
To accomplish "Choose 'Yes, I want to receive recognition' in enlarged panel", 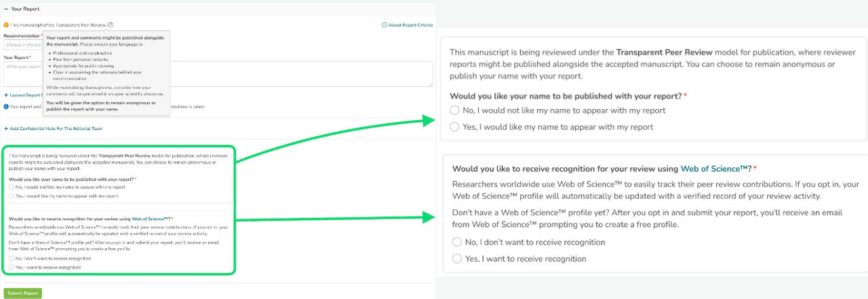I will 457,258.
